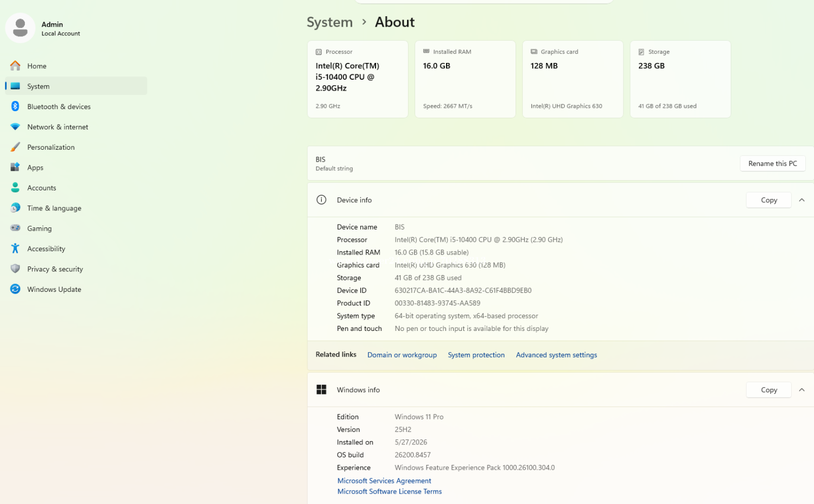Select Gaming in the sidebar
Screen dimensions: 814x504
point(76,228)
